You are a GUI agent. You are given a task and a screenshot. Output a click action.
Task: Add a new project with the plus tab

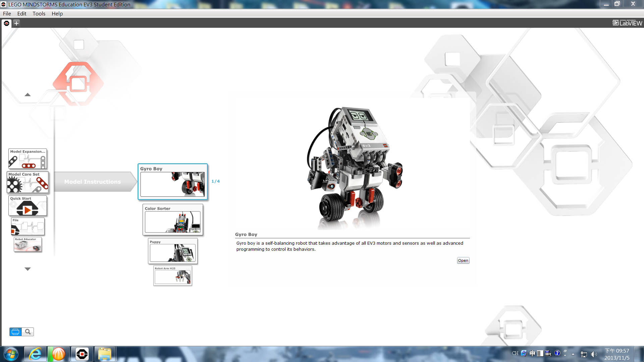click(x=16, y=23)
